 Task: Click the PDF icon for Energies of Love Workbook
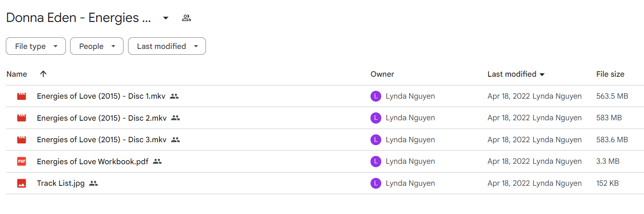[x=22, y=162]
